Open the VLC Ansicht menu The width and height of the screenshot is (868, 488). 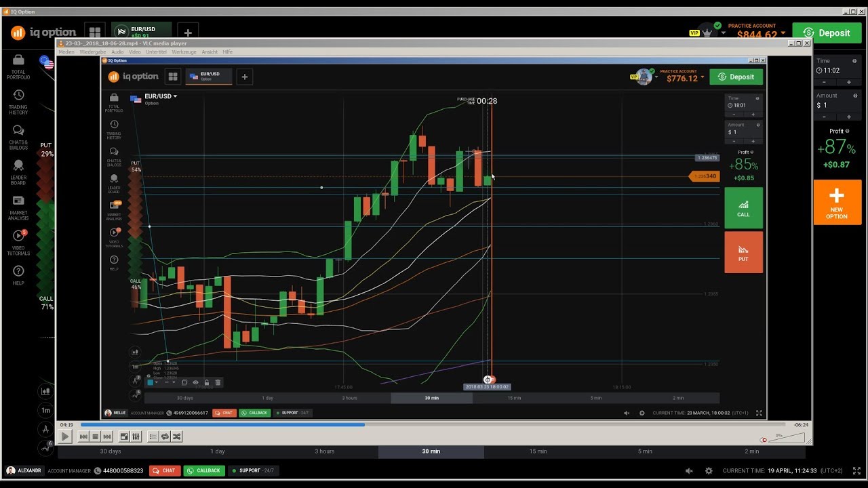click(210, 52)
